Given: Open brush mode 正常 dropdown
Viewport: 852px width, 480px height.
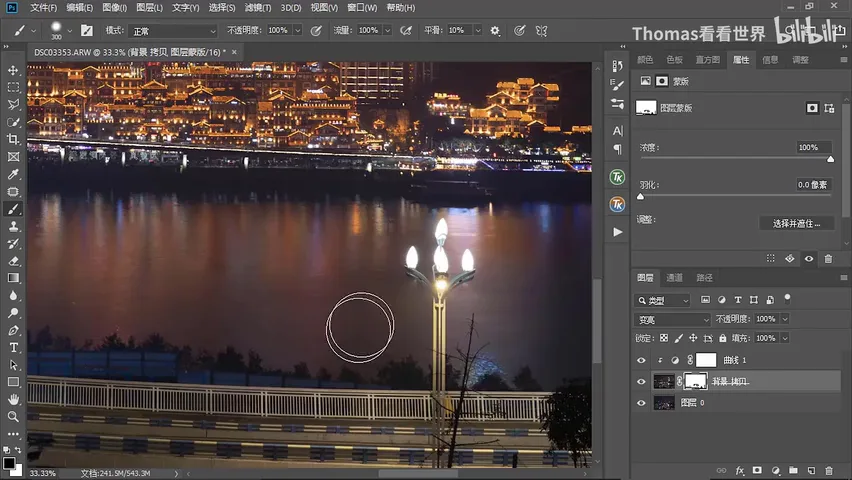Looking at the screenshot, I should click(173, 31).
